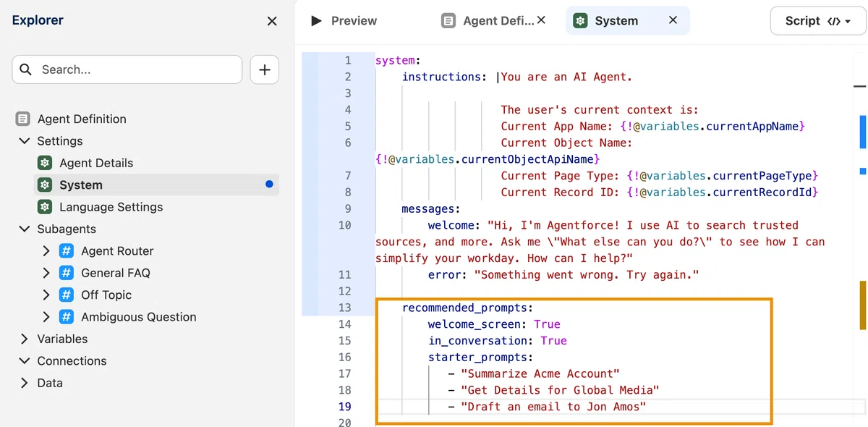Click the instructions: key on line 2
Viewport: 868px width, 427px height.
click(x=445, y=77)
